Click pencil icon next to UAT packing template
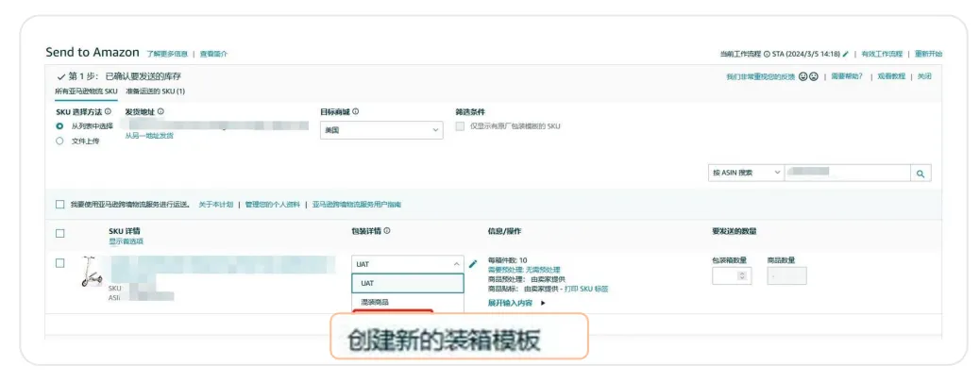Image resolution: width=980 pixels, height=382 pixels. pos(472,264)
